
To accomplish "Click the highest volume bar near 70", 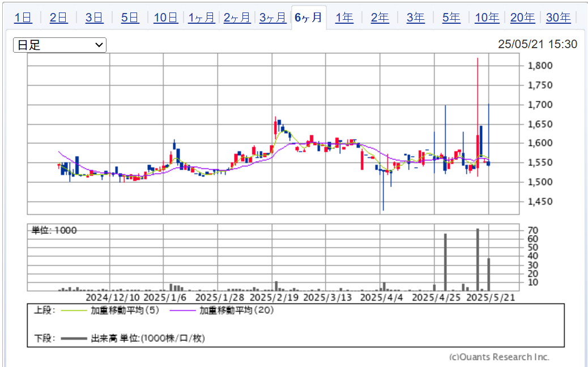I will coord(478,261).
